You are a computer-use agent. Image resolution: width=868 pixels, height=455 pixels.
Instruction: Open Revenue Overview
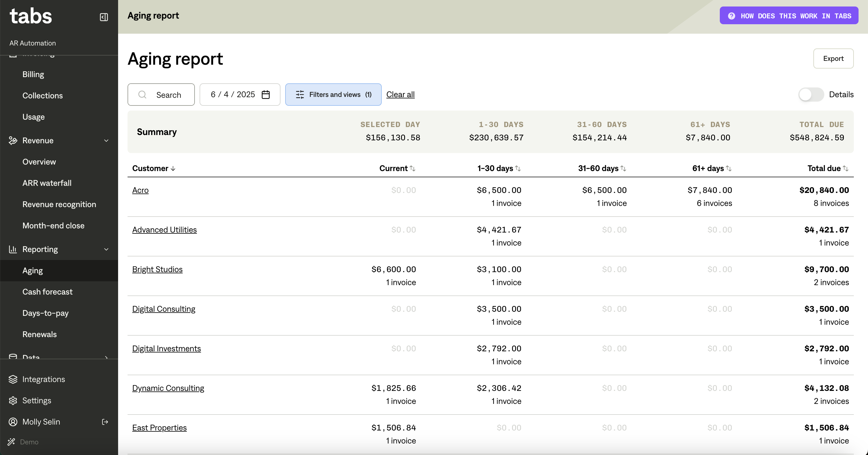[x=39, y=162]
